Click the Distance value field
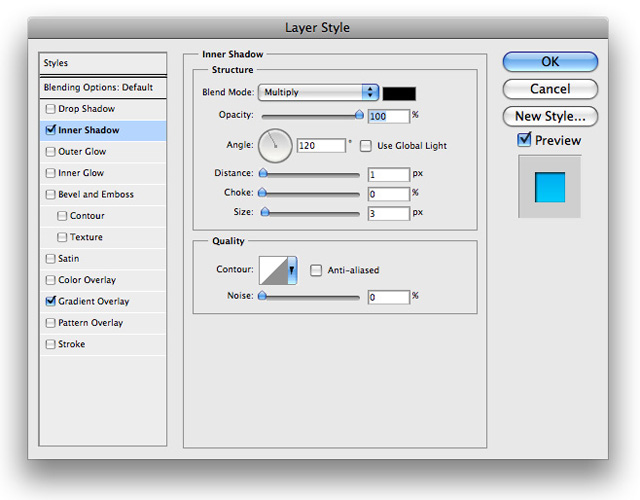 click(389, 175)
